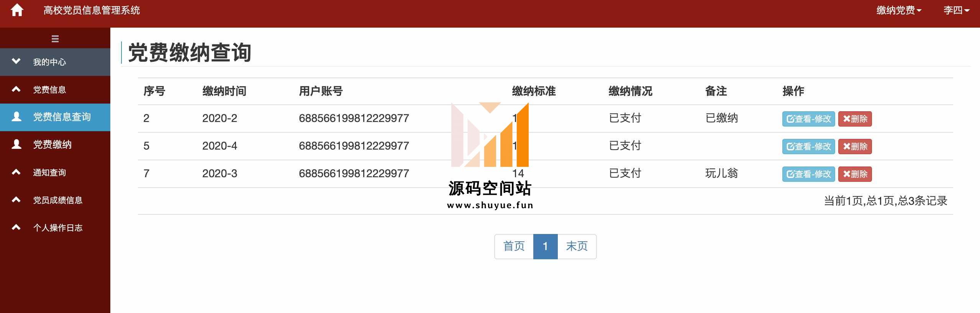This screenshot has width=980, height=313.
Task: Expand the 通知查询 chevron icon
Action: (16, 172)
